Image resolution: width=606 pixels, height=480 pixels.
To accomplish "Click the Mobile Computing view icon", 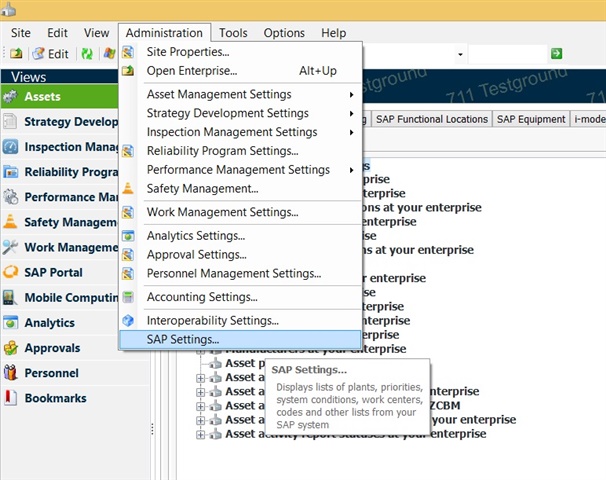I will [10, 298].
